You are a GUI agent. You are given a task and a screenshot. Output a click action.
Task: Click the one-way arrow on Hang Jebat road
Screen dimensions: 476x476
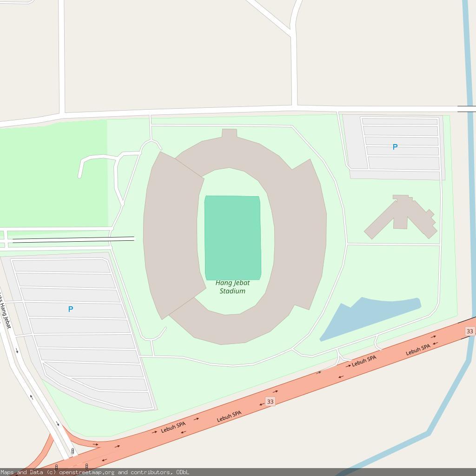coord(17,351)
